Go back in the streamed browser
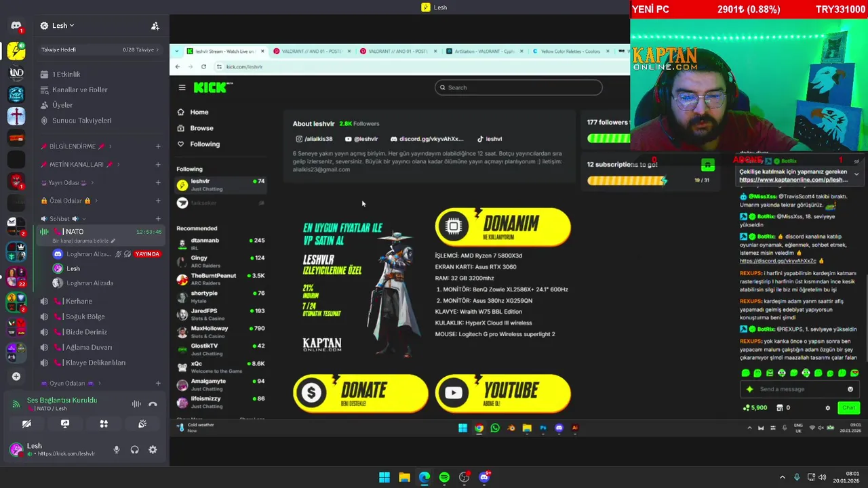The image size is (868, 488). 178,66
